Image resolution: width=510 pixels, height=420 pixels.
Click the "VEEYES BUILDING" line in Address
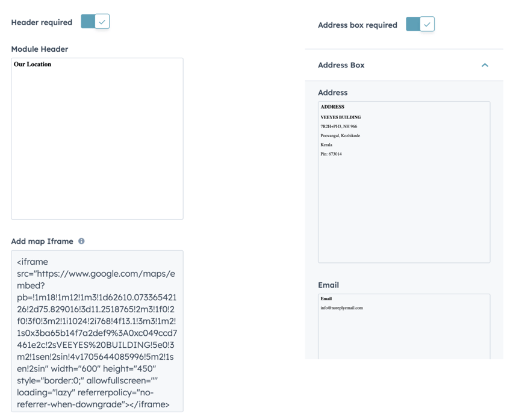click(x=341, y=117)
